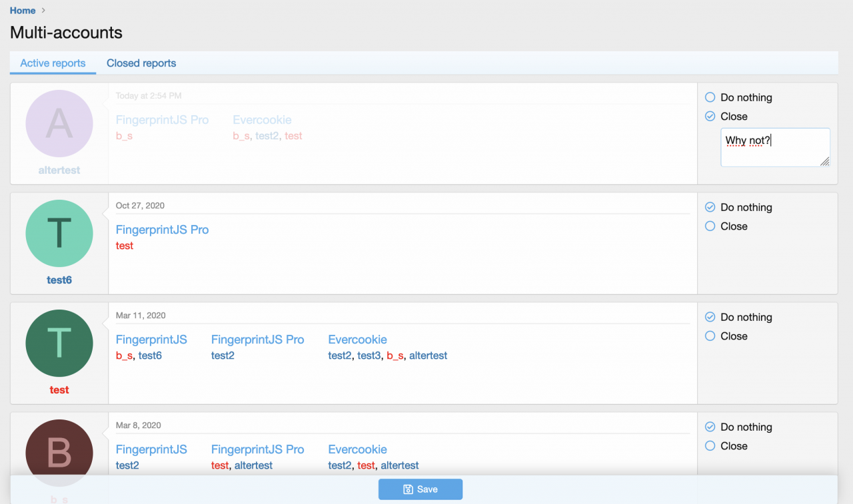The image size is (853, 504).
Task: Open Evercookie heading in Mar 11 report
Action: pyautogui.click(x=357, y=340)
